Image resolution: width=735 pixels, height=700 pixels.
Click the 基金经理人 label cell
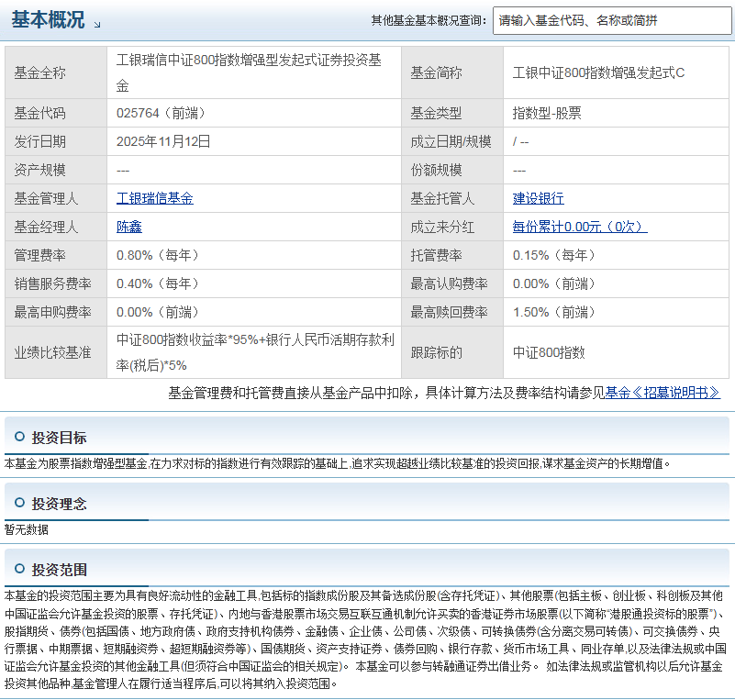pyautogui.click(x=56, y=227)
